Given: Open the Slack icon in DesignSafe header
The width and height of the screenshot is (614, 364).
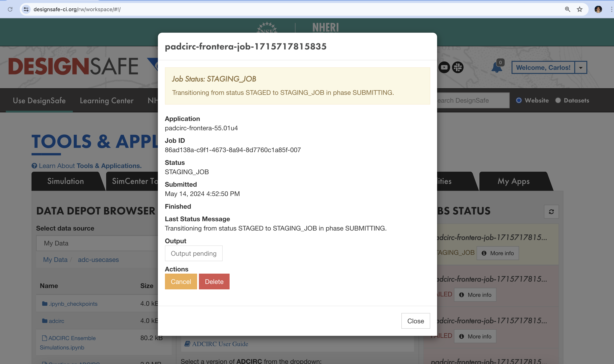Looking at the screenshot, I should click(x=458, y=67).
